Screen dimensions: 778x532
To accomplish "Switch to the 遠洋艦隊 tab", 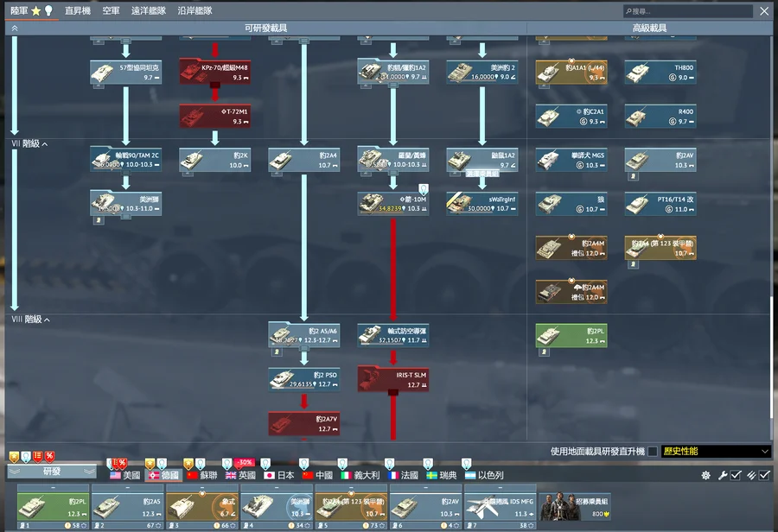I will tap(147, 11).
